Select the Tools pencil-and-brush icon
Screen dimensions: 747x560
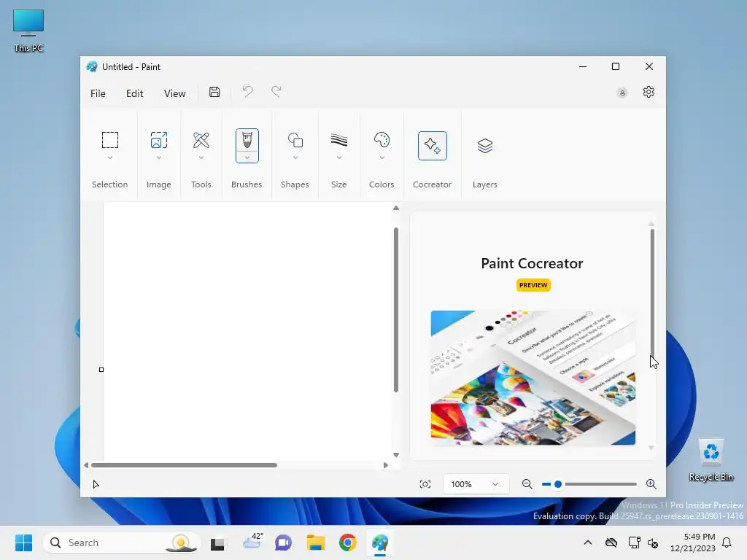point(201,140)
